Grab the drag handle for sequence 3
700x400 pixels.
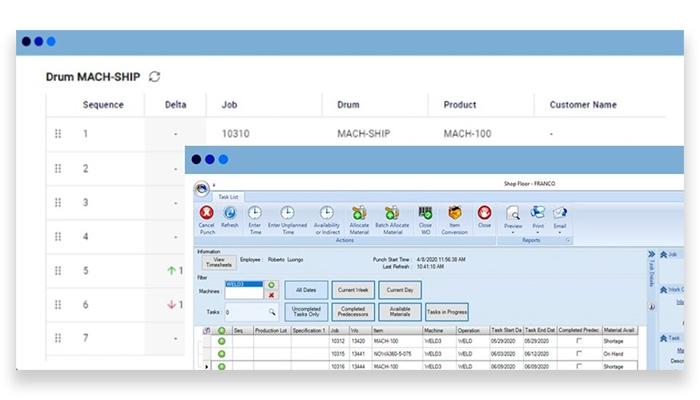[x=58, y=202]
